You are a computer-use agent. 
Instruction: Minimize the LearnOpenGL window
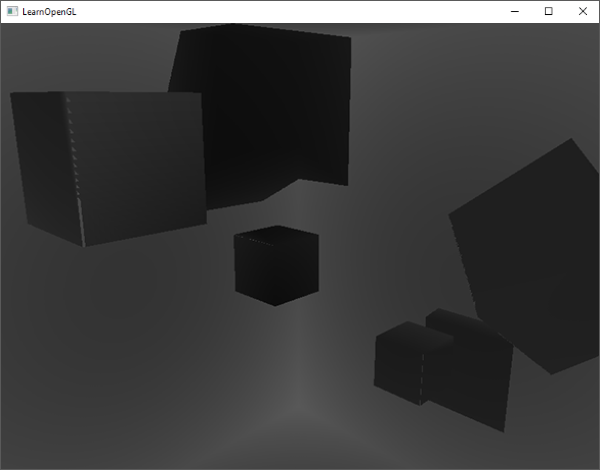pyautogui.click(x=515, y=11)
